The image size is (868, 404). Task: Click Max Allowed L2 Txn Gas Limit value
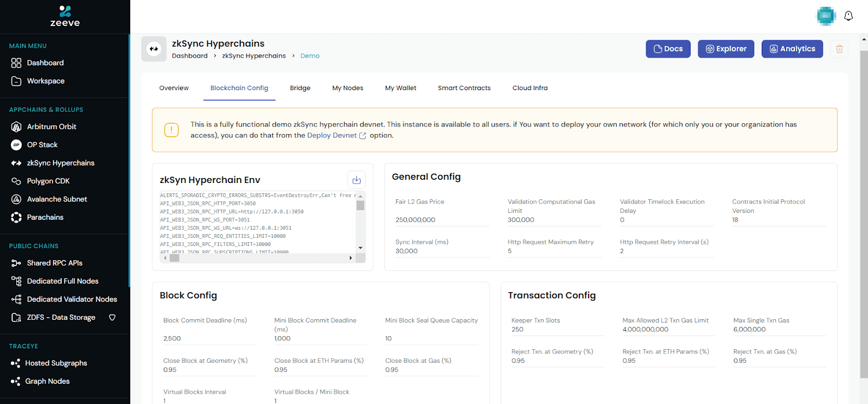(x=646, y=330)
